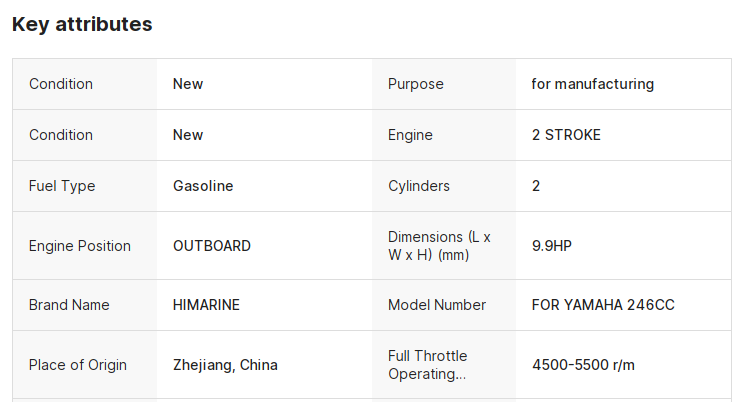735x402 pixels.
Task: Expand truncated 'Full Throttle Operating...' label
Action: pyautogui.click(x=428, y=365)
